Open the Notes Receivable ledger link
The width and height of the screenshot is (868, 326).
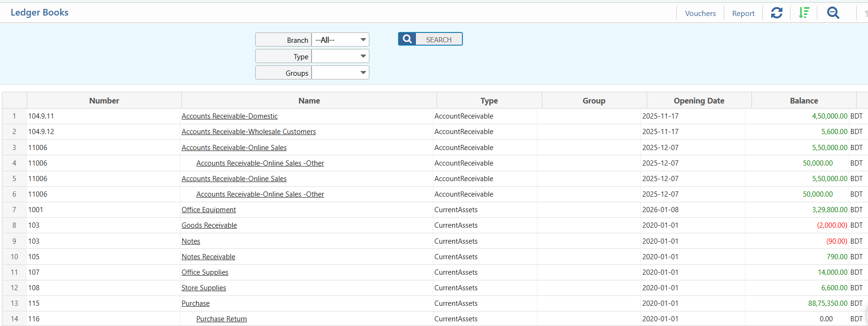pyautogui.click(x=208, y=257)
